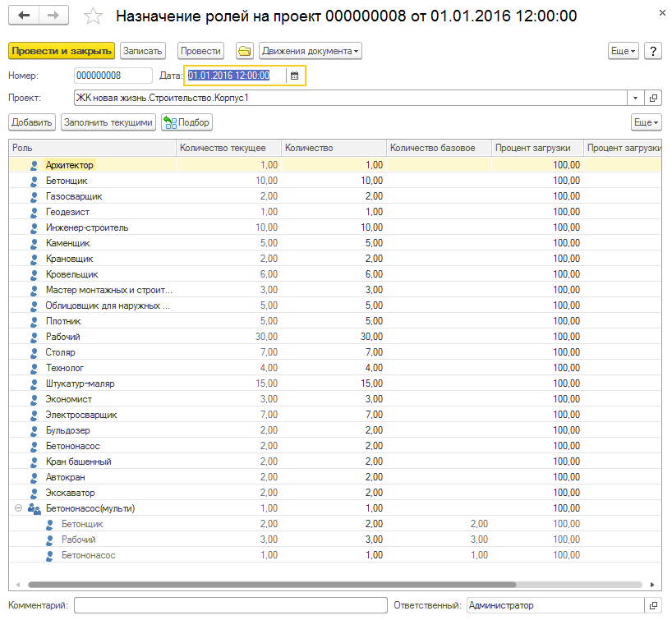This screenshot has width=672, height=620.
Task: Click into the Номер field
Action: tap(113, 76)
